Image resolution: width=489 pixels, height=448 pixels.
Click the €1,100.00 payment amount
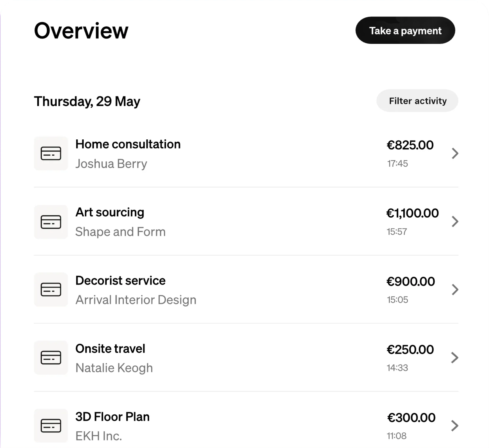click(x=412, y=213)
